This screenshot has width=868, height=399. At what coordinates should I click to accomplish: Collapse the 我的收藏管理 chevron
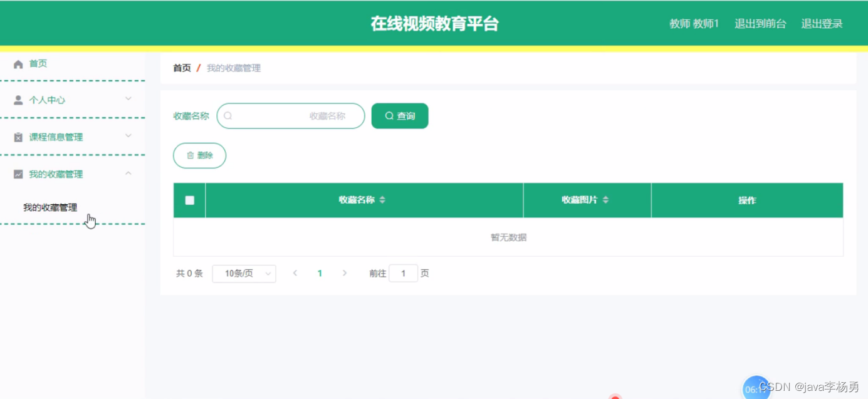(x=128, y=173)
